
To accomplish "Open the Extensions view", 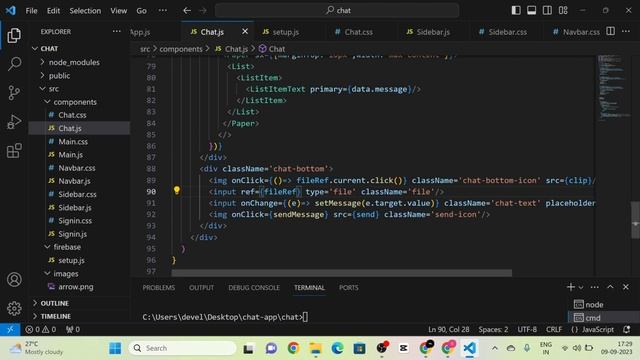I will pyautogui.click(x=14, y=151).
